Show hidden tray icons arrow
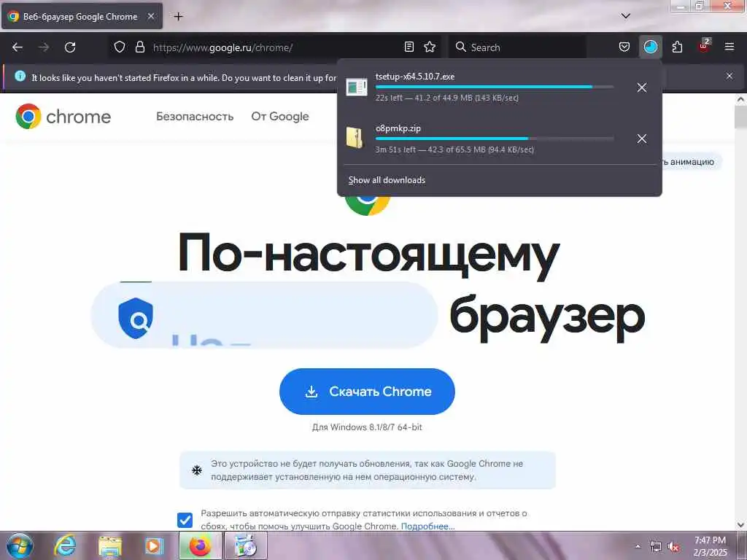The height and width of the screenshot is (560, 747). pyautogui.click(x=638, y=546)
